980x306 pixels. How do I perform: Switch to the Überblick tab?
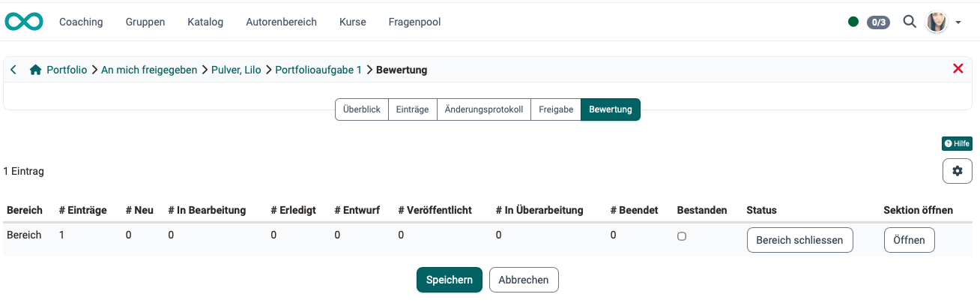coord(361,109)
